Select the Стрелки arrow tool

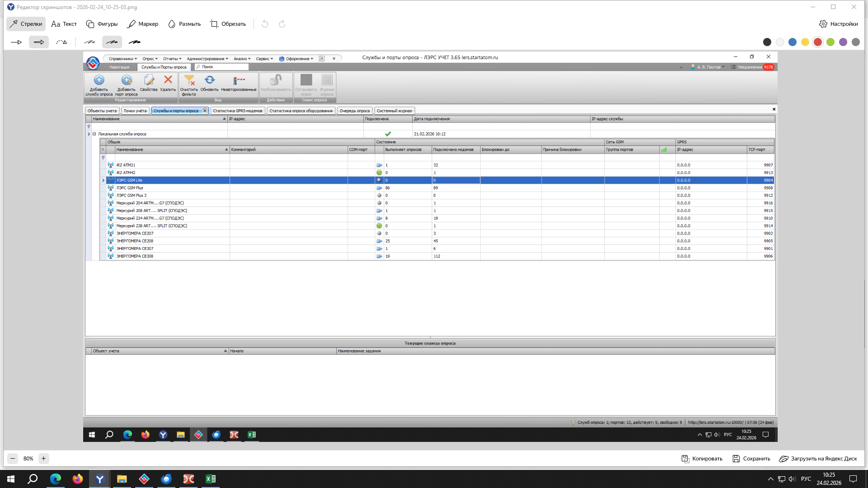pos(26,24)
